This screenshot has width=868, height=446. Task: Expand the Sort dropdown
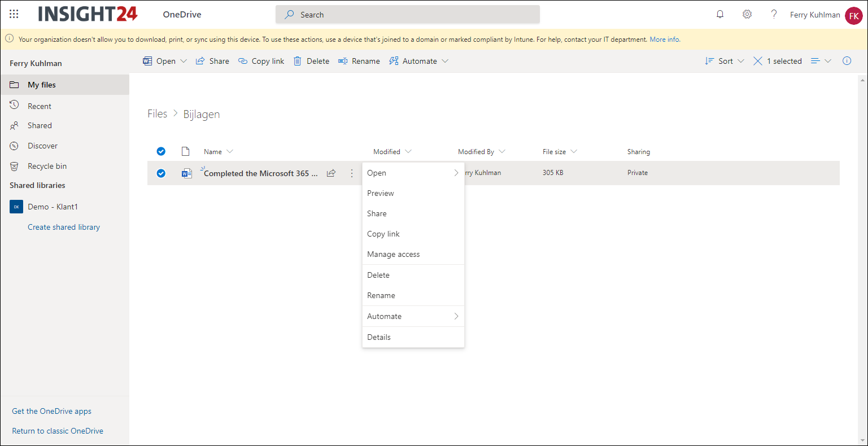point(725,61)
